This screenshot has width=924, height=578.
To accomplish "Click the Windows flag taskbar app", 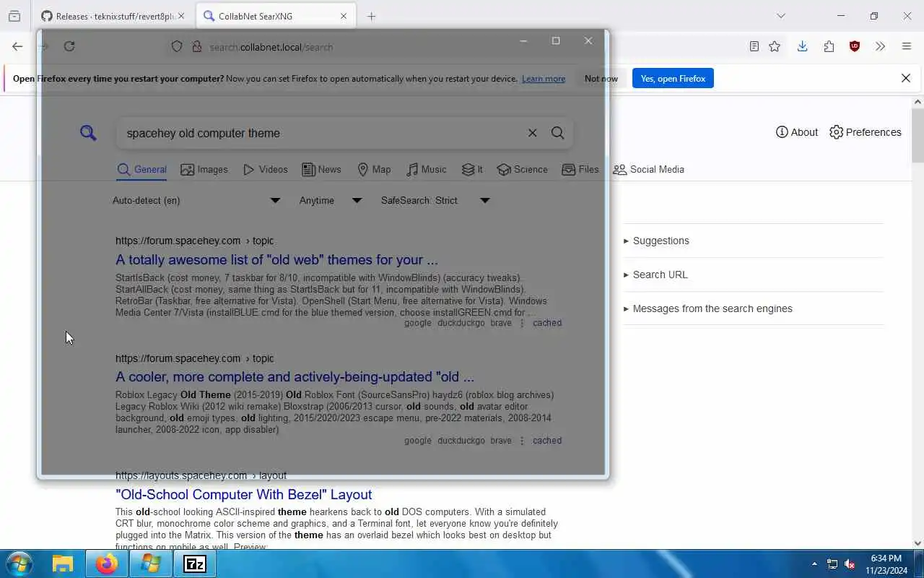I will click(x=151, y=564).
